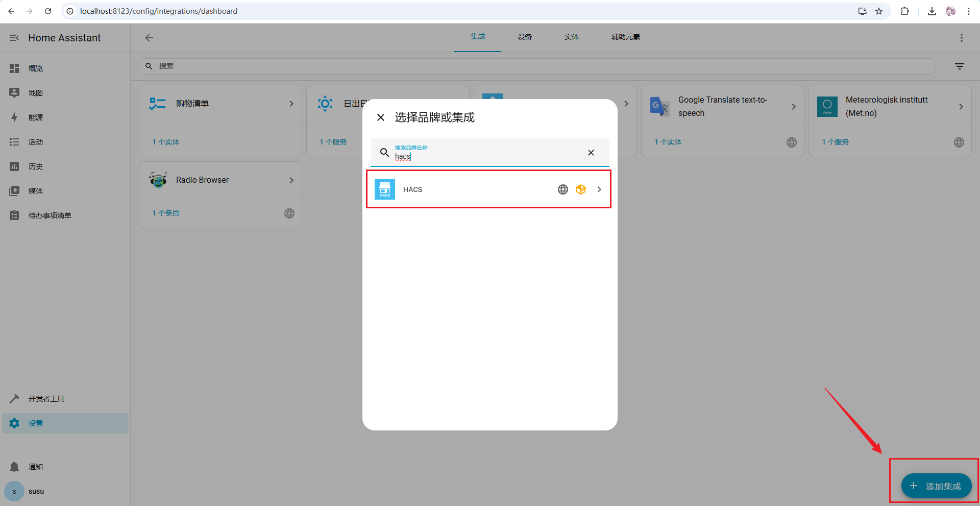Open the three-dot overflow menu in header

[x=961, y=38]
